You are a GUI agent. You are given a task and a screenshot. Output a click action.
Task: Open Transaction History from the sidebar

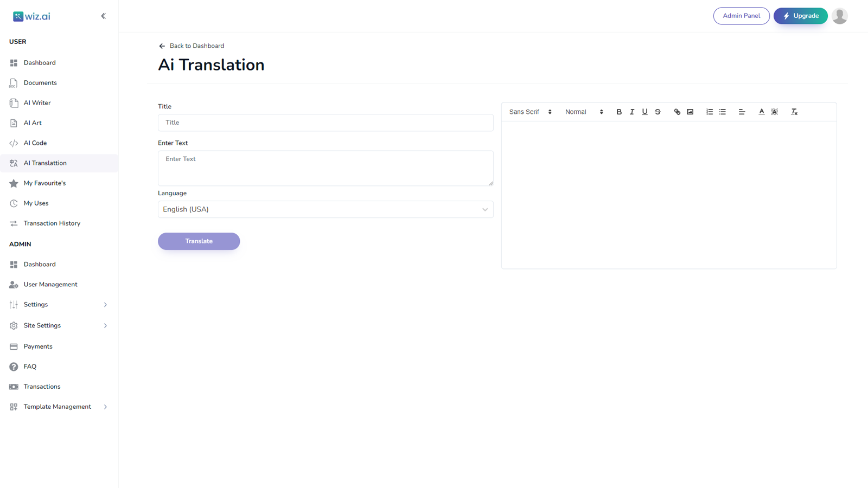tap(52, 223)
